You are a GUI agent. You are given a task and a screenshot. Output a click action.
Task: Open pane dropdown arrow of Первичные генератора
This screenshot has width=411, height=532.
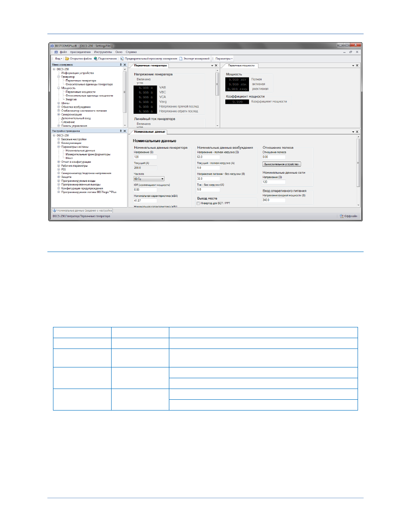[x=212, y=65]
